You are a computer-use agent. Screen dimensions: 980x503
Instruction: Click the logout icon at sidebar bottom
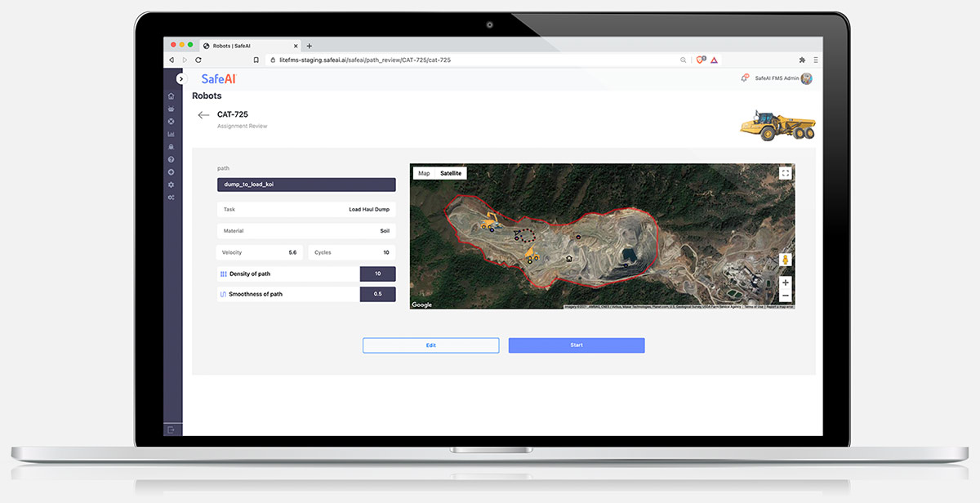171,430
